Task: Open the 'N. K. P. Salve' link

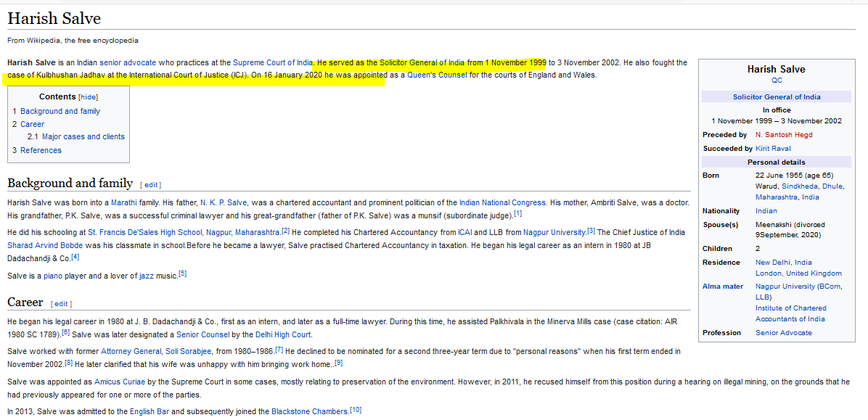Action: click(x=224, y=202)
